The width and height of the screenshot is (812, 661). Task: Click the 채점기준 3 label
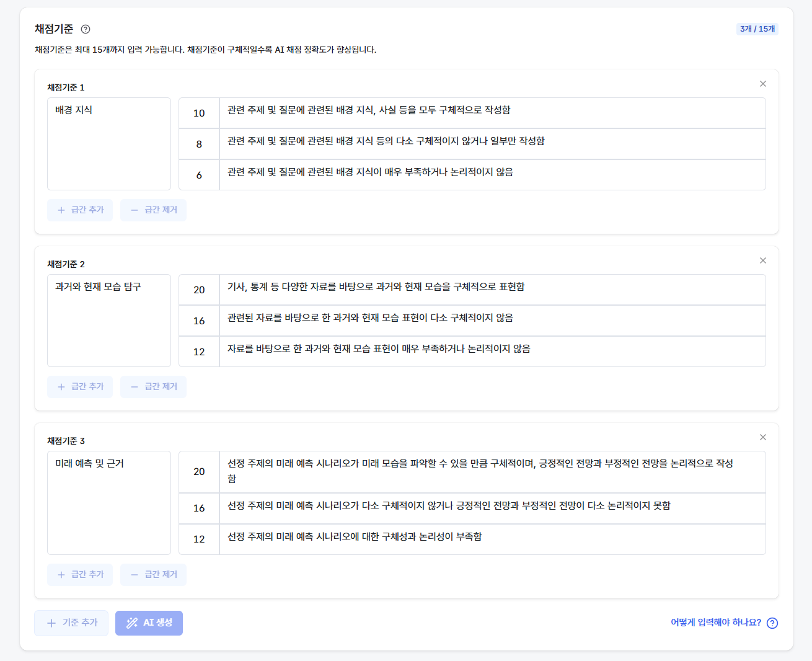[66, 441]
